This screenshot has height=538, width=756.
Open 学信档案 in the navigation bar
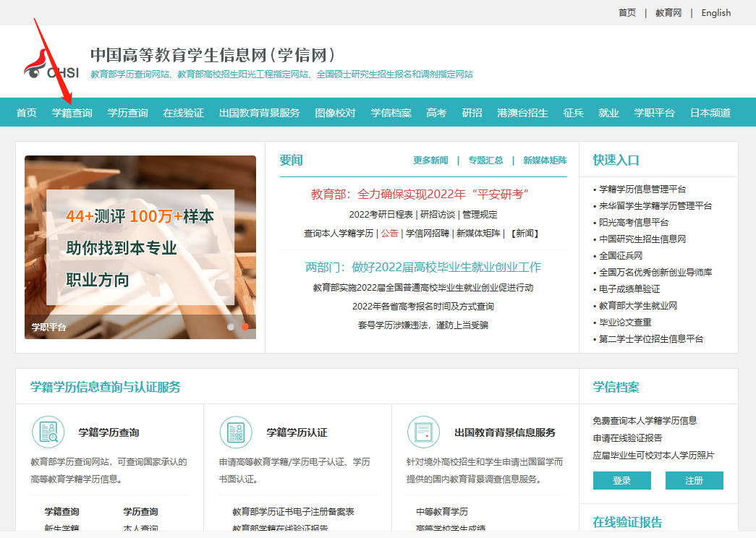tap(391, 113)
